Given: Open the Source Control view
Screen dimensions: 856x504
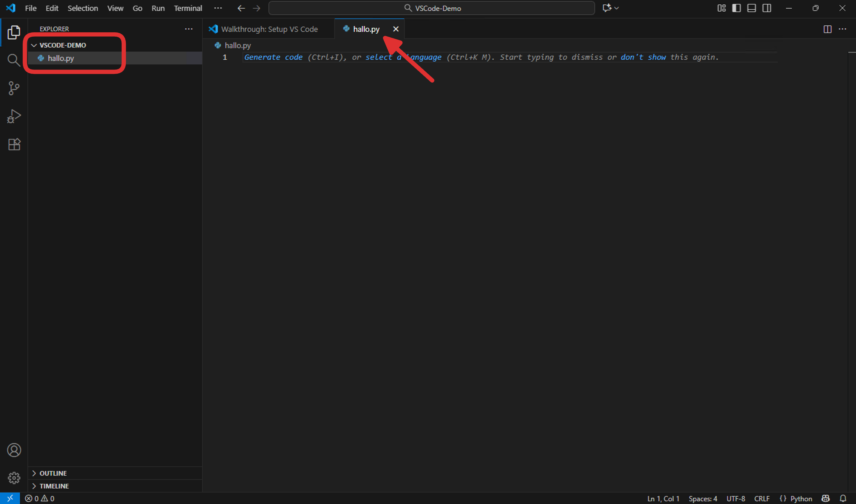Looking at the screenshot, I should pyautogui.click(x=14, y=88).
